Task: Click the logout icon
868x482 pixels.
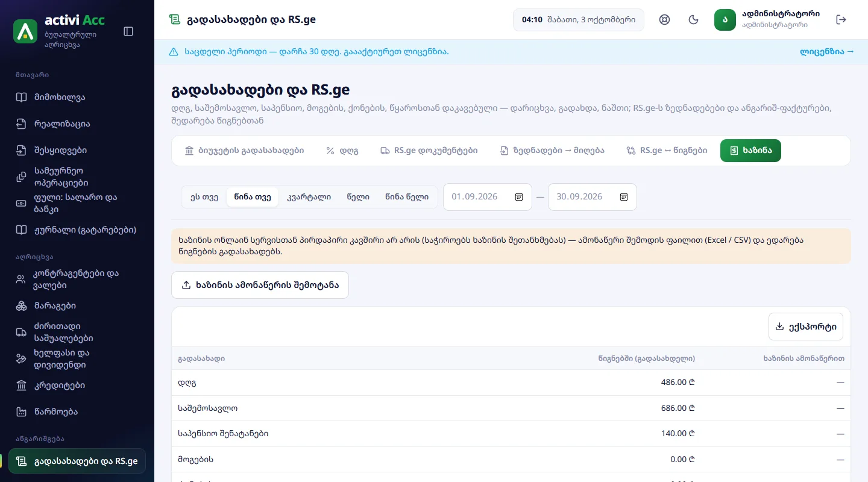Action: pos(841,19)
